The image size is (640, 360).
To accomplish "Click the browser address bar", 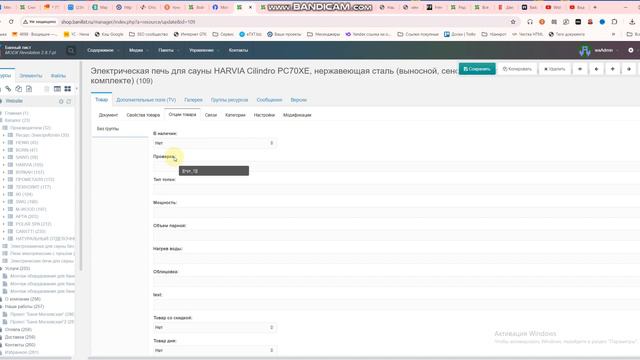I will 282,22.
